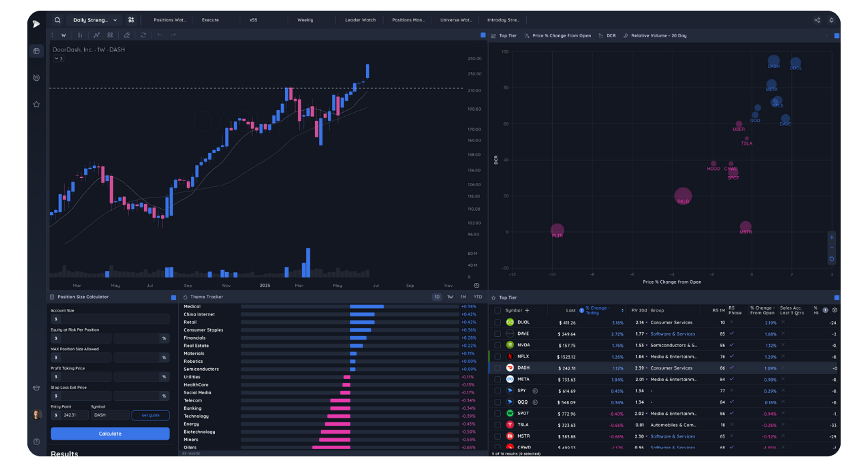Viewport: 868px width, 467px height.
Task: Switch to the Execute tab
Action: (x=210, y=20)
